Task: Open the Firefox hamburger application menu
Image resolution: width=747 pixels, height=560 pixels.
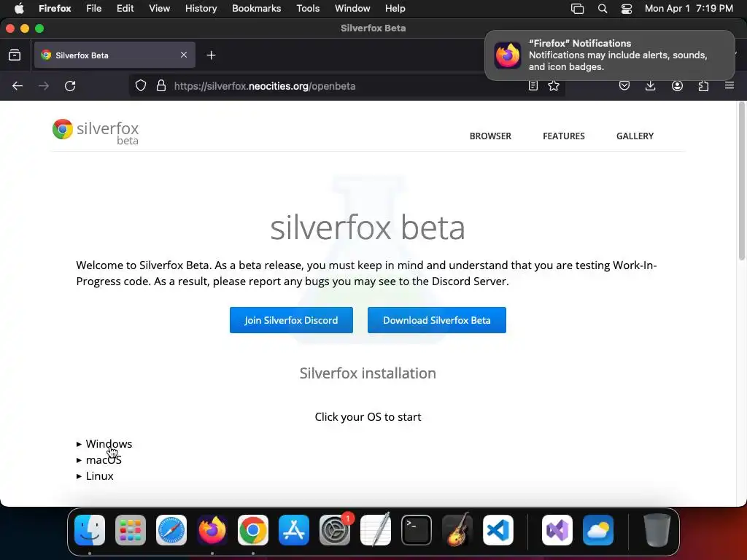Action: coord(729,86)
